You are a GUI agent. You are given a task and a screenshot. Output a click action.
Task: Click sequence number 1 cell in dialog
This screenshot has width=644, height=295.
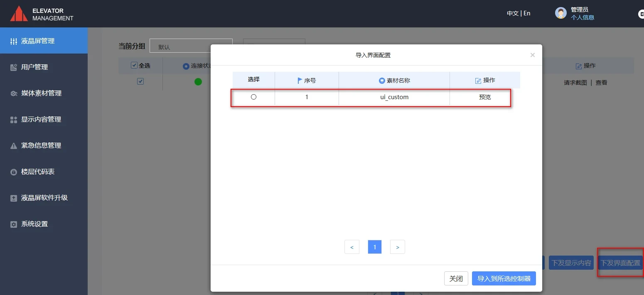(307, 97)
